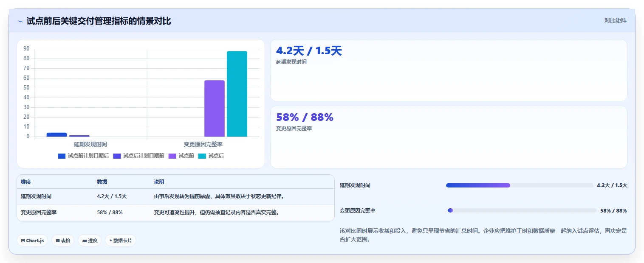Click the 变更原因完整率 progress row label
The image size is (644, 263).
[x=358, y=210]
